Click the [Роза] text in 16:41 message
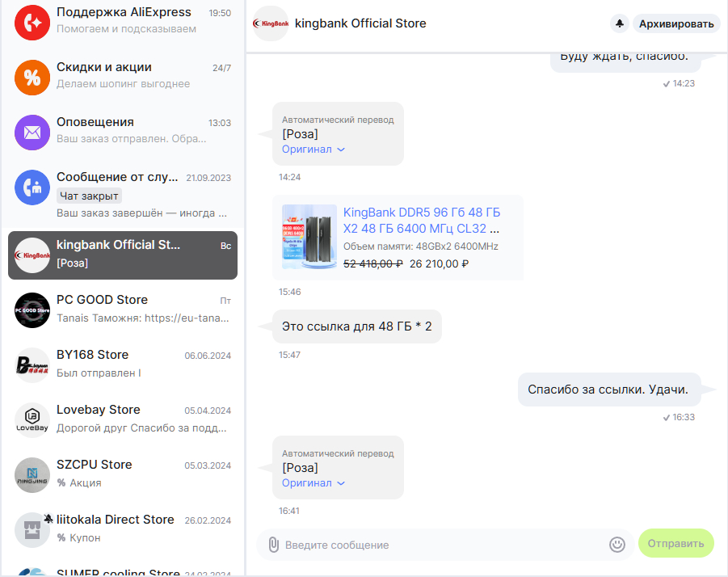 coord(300,468)
